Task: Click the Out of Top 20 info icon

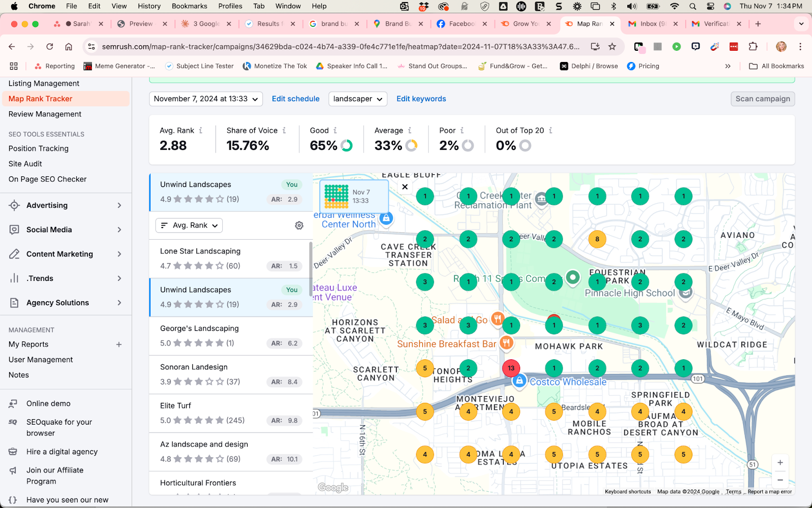Action: point(550,131)
